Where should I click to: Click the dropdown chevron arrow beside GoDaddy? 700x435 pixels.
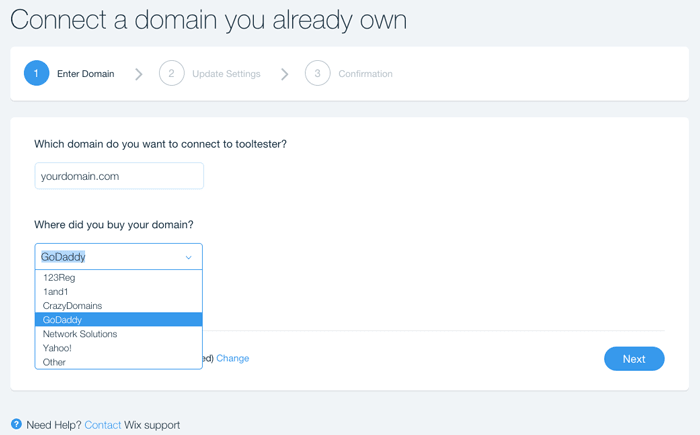pos(188,257)
